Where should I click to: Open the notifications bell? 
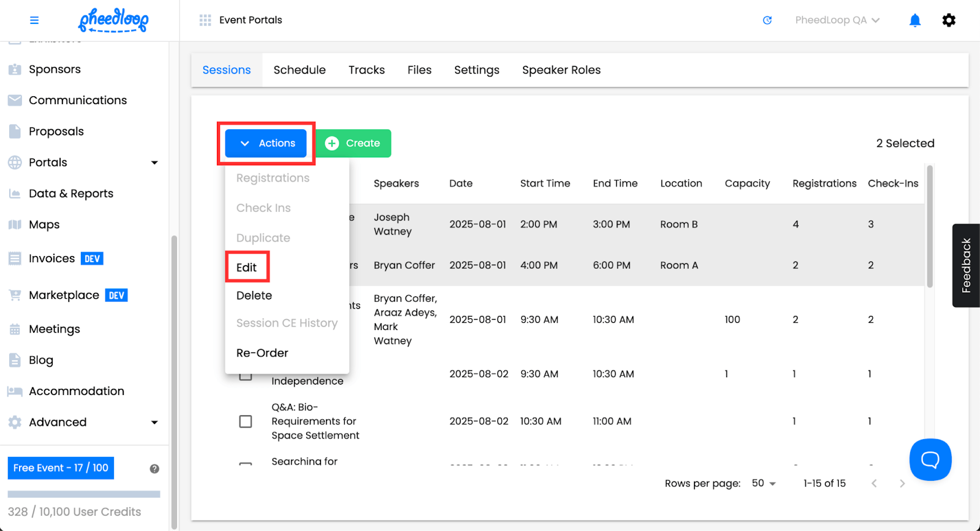914,20
